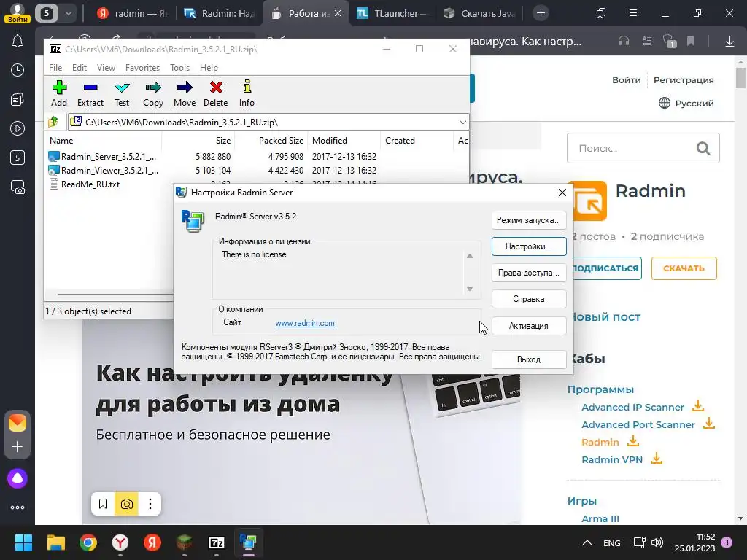Open the browser hamburger menu
Screen dimensions: 747x560
(x=633, y=13)
